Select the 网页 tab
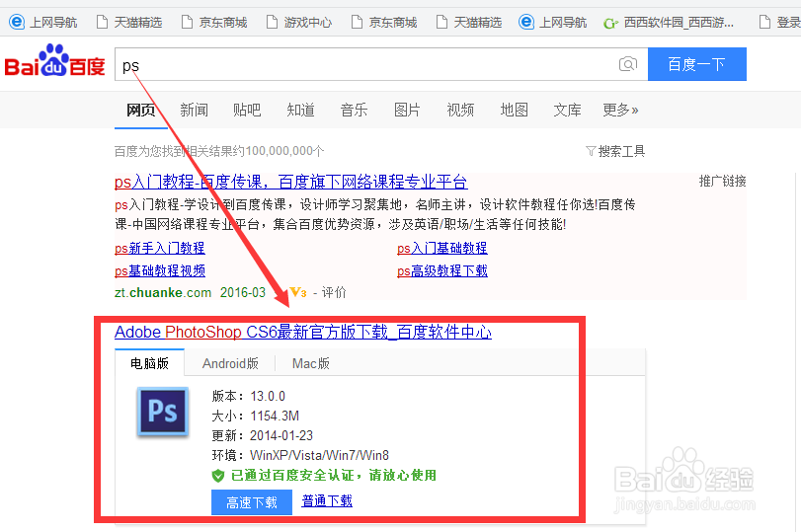The width and height of the screenshot is (801, 532). 141,110
